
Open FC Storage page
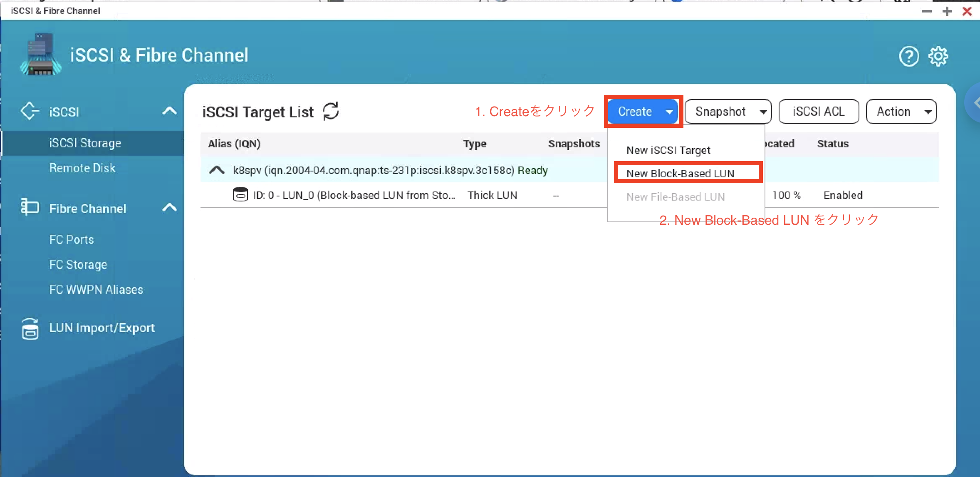[x=78, y=265]
